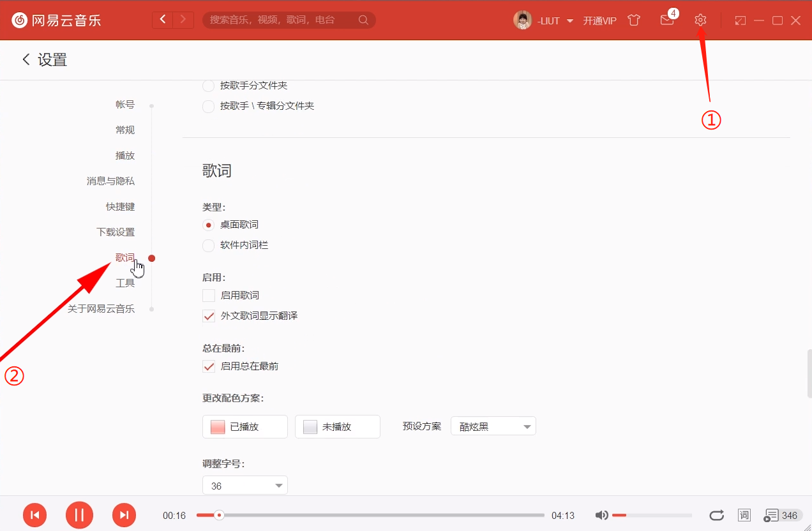Uncheck 外文歌词显示翻译 translation option
This screenshot has height=531, width=812.
(209, 315)
